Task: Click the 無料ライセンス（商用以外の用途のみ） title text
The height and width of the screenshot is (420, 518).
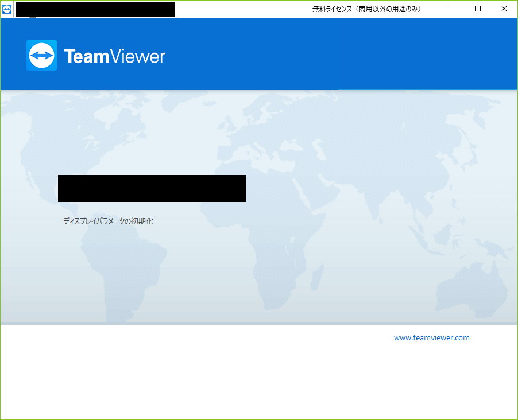Action: 367,9
